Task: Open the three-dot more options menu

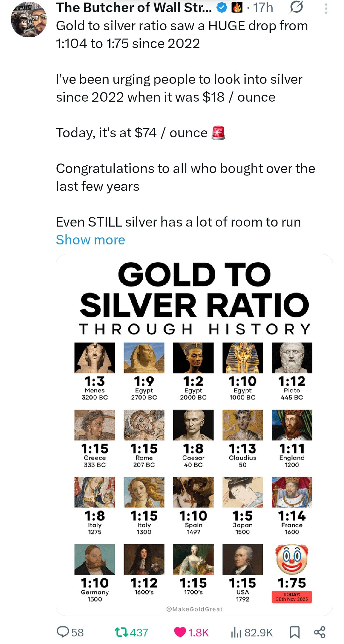Action: [326, 9]
